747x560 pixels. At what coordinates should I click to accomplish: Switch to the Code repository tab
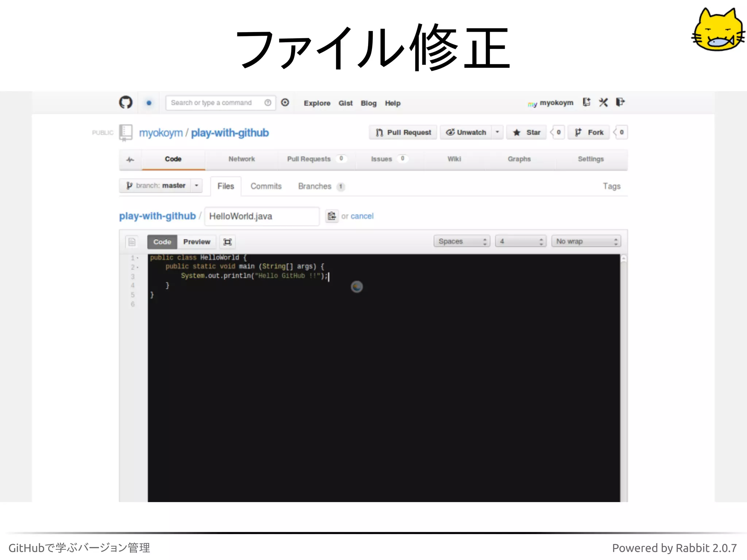(173, 159)
